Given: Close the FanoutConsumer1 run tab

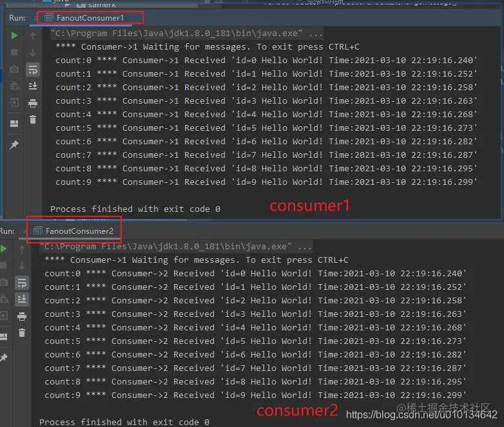Looking at the screenshot, I should (35, 18).
